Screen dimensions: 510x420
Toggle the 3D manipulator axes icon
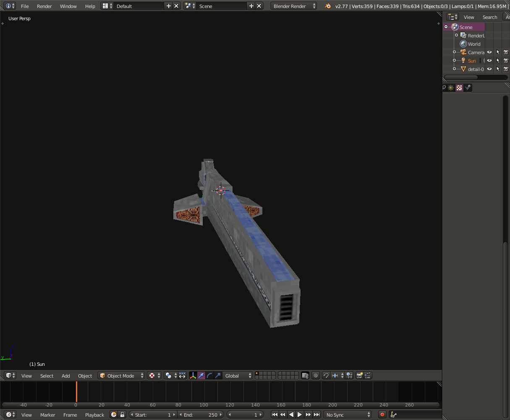pyautogui.click(x=193, y=375)
